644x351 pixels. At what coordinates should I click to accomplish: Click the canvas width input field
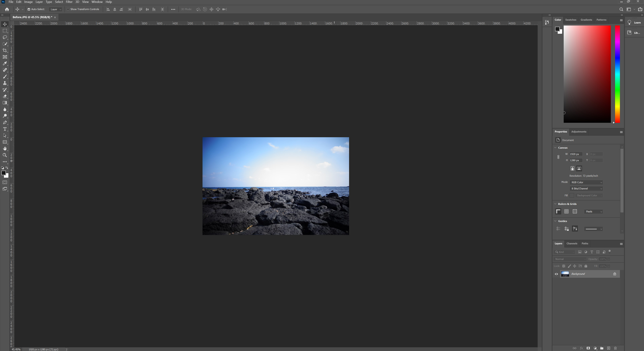click(x=576, y=154)
